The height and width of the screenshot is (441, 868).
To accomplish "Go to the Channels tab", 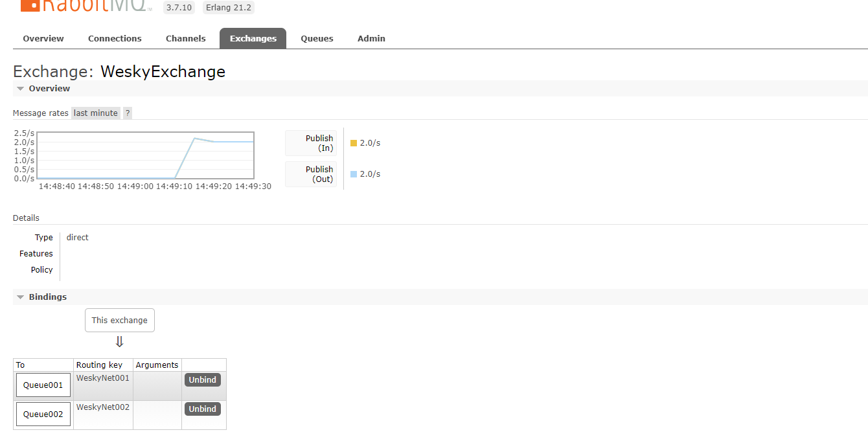I will point(186,38).
